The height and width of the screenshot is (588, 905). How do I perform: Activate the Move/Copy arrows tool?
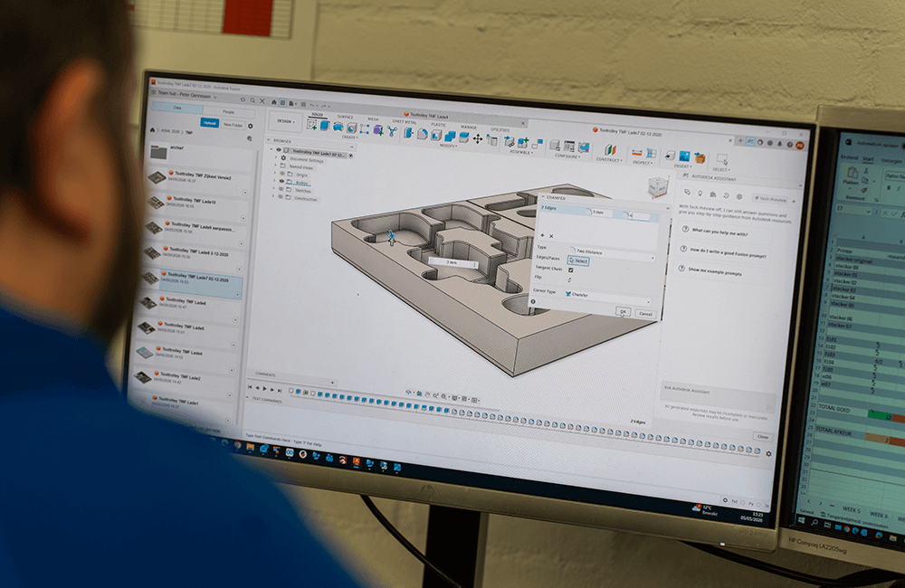point(478,138)
